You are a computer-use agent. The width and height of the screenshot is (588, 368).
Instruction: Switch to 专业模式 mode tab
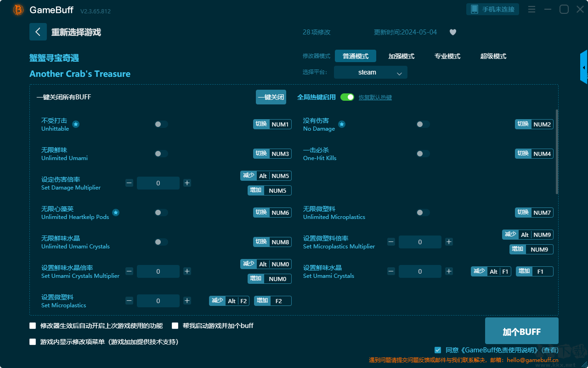[447, 56]
